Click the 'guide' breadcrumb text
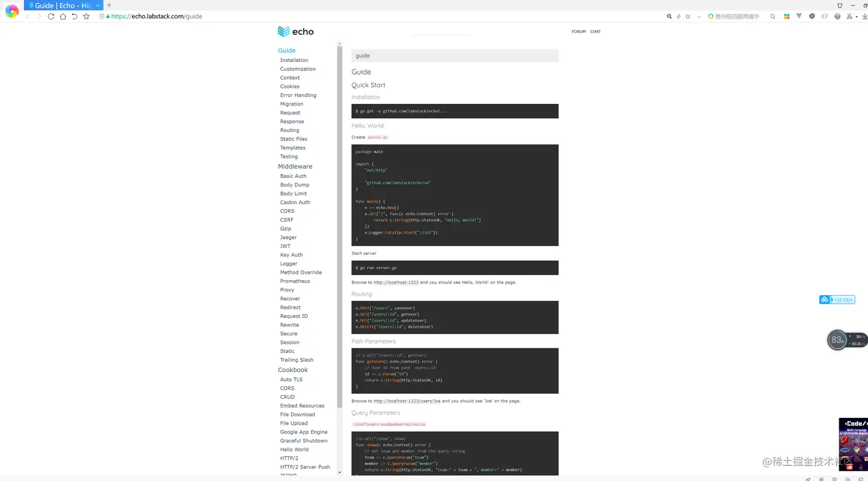Viewport: 868px width, 481px height. click(x=363, y=56)
